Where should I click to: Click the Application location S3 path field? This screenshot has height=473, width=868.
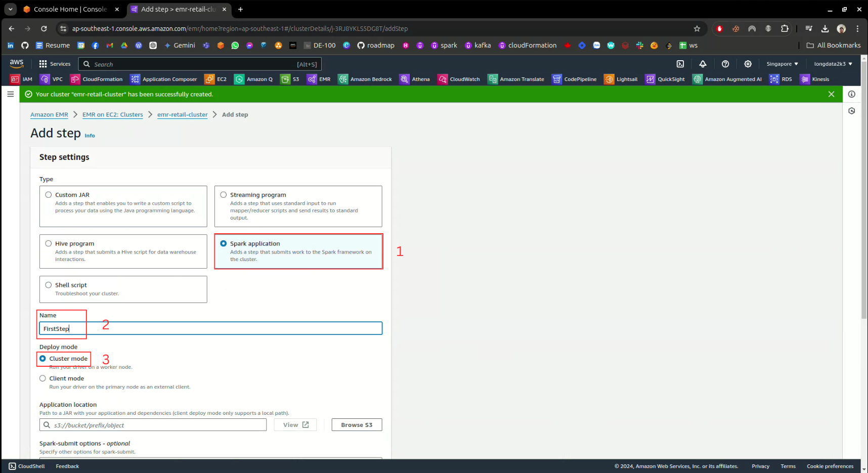coord(157,425)
